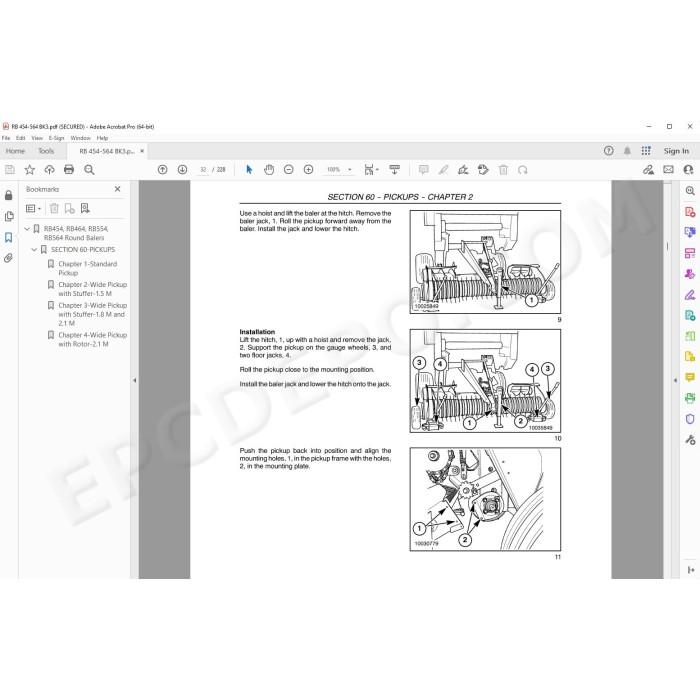The height and width of the screenshot is (700, 700).
Task: Add the document to starred favorites
Action: (29, 170)
